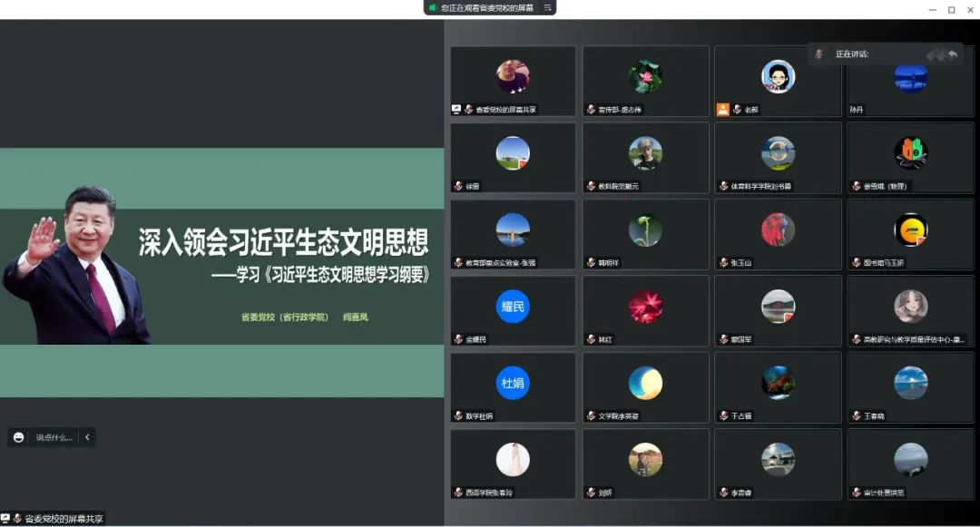Collapse the chat bar with left chevron
Viewport: 980px width, 527px height.
(x=87, y=437)
